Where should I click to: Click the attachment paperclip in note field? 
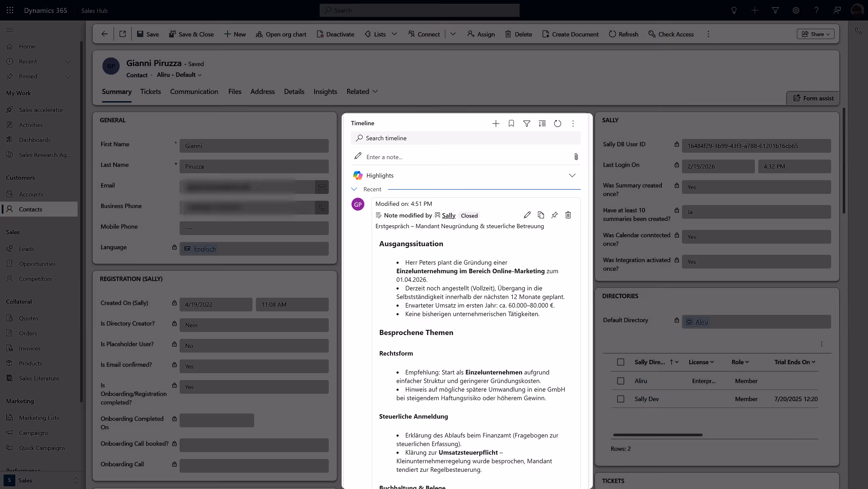pyautogui.click(x=576, y=157)
